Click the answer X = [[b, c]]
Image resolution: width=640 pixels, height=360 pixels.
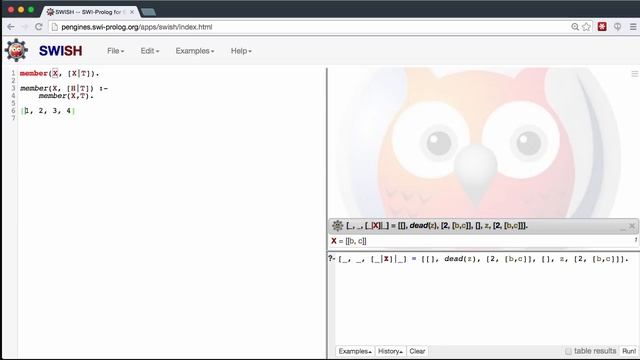pyautogui.click(x=349, y=241)
